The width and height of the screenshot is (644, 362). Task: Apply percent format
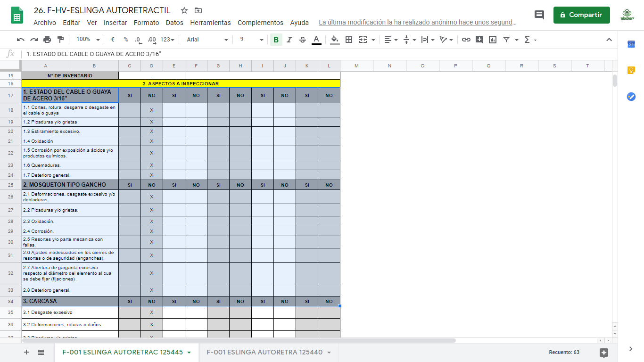click(x=126, y=40)
